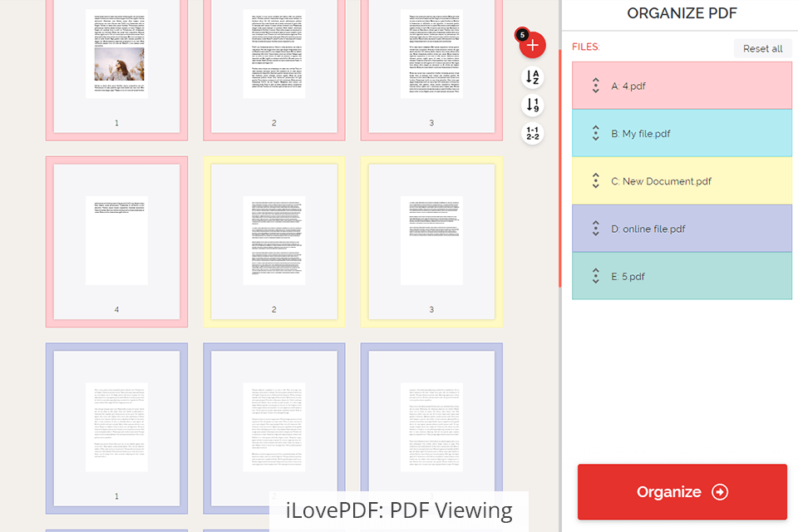The image size is (798, 532).
Task: Click reorder handle for E: 5.pdf
Action: (x=595, y=276)
